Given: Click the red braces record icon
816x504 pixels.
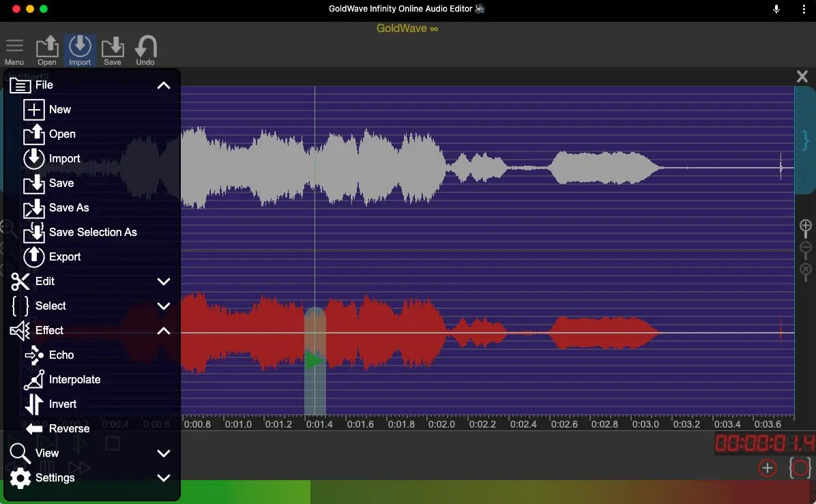Looking at the screenshot, I should (x=800, y=468).
